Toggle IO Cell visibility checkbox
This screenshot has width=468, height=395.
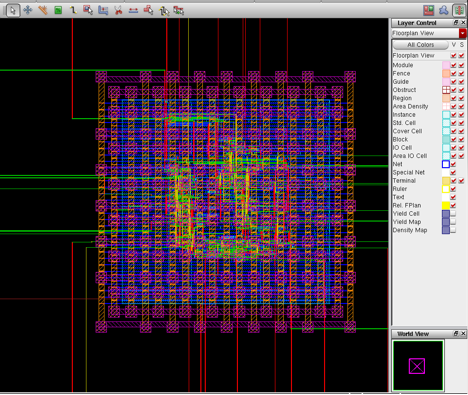pyautogui.click(x=453, y=148)
